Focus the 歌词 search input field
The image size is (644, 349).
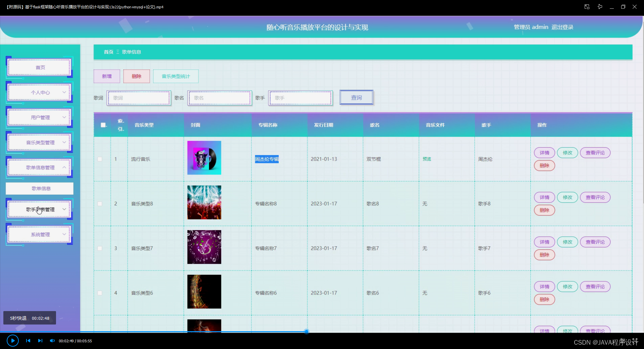[139, 98]
